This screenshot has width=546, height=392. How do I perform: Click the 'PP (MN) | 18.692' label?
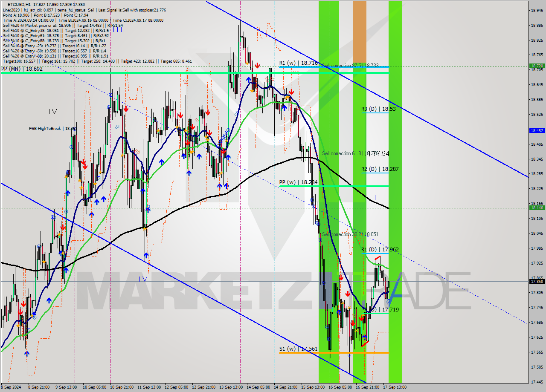[22, 69]
